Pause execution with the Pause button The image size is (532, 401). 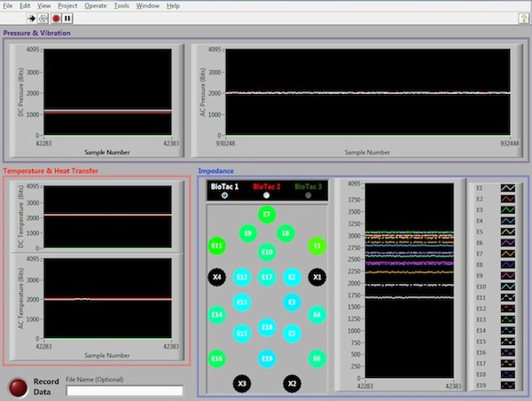[67, 17]
